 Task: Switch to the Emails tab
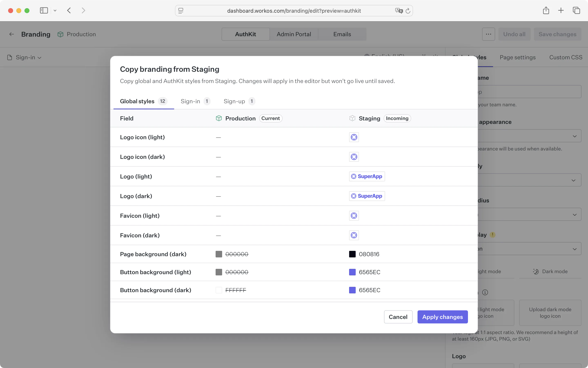pyautogui.click(x=342, y=34)
